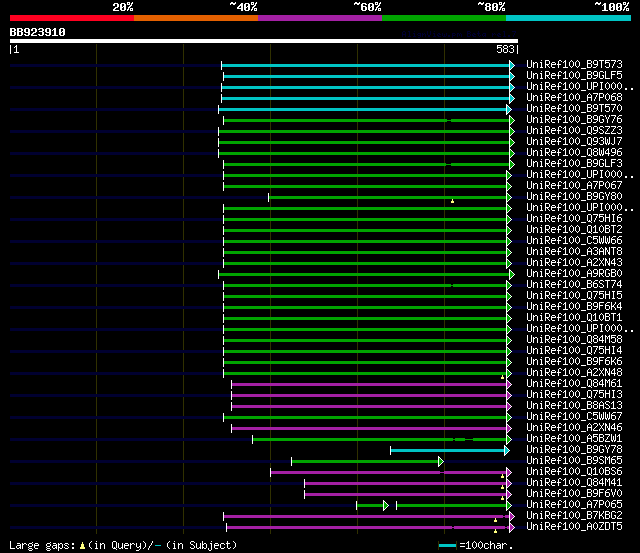Screen dimensions: 640x553
Task: Select the UniRef100_A7P067 label
Action: [574, 186]
